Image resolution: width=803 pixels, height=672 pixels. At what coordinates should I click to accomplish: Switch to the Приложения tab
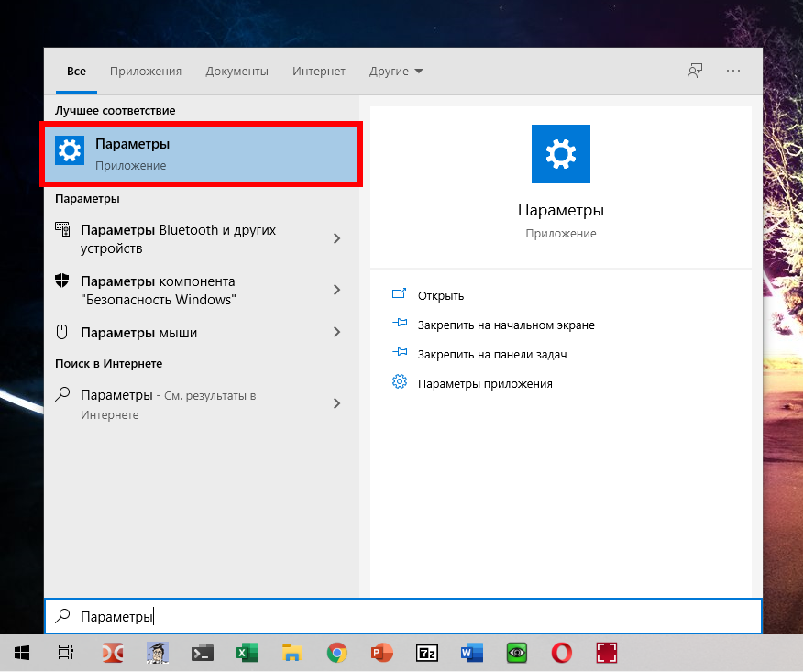pyautogui.click(x=146, y=72)
